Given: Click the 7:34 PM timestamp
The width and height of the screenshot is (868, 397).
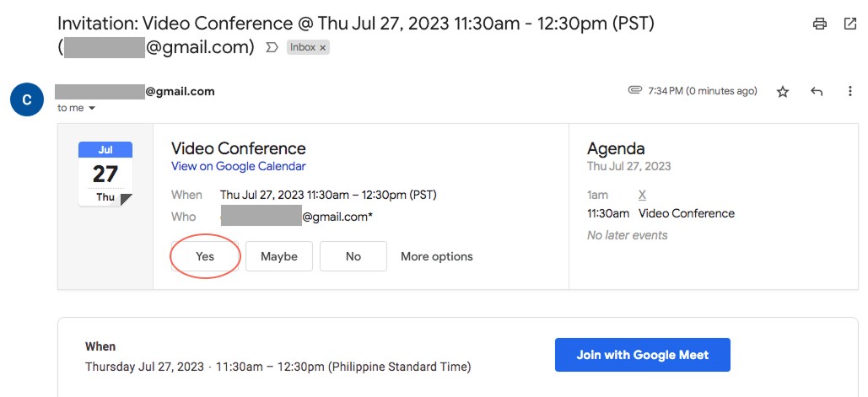Looking at the screenshot, I should click(703, 91).
